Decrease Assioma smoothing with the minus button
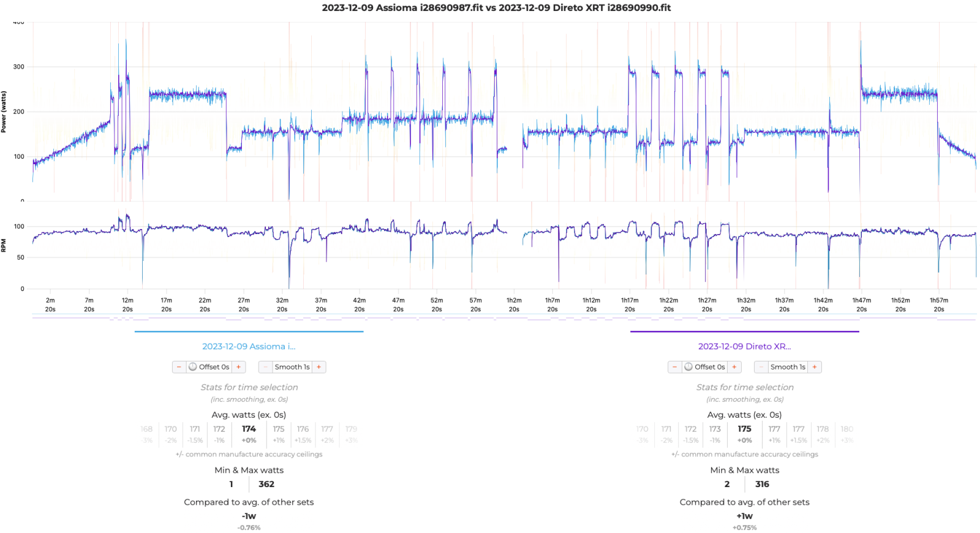The width and height of the screenshot is (980, 533). (x=266, y=367)
